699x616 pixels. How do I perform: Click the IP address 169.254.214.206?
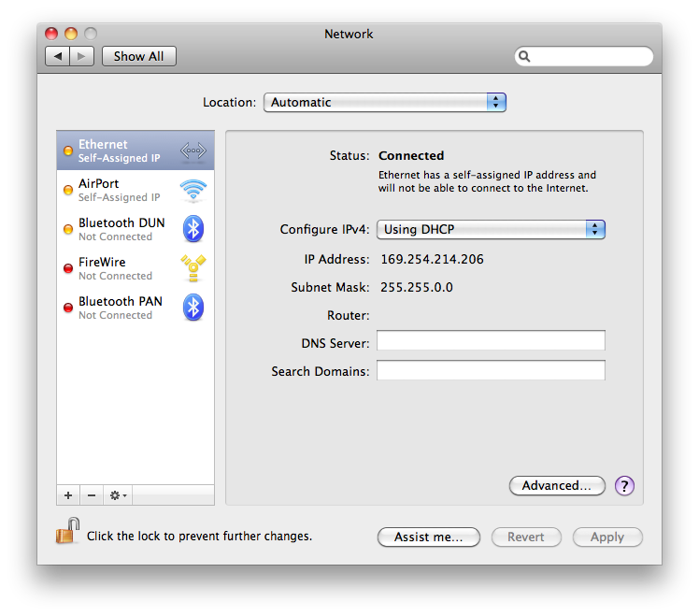click(x=432, y=259)
